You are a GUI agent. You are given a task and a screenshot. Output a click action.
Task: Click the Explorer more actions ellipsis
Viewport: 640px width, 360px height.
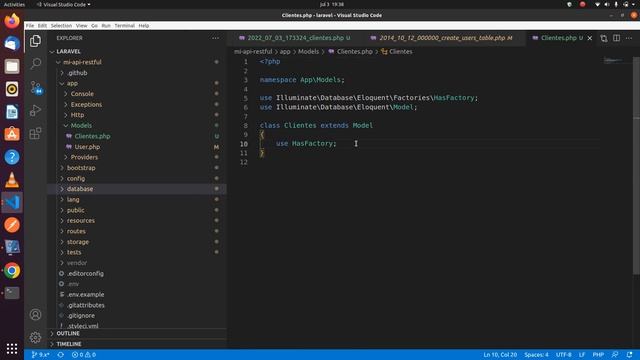[x=216, y=38]
